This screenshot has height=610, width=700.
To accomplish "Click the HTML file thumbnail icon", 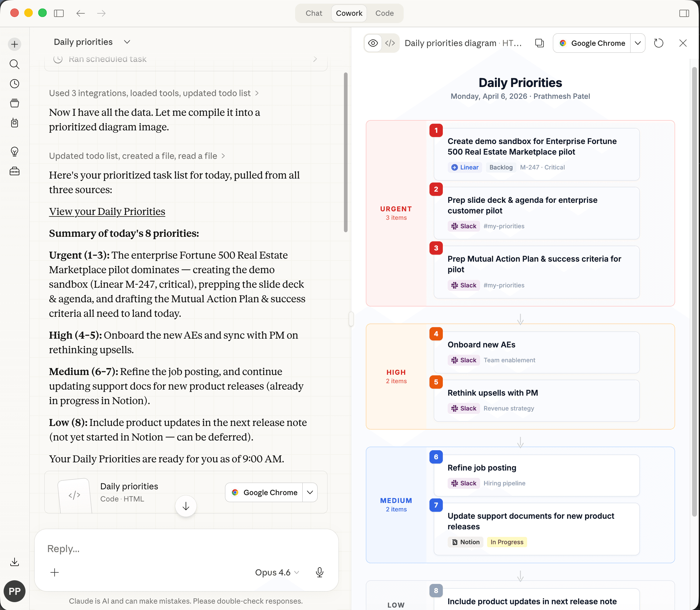I will coord(75,495).
